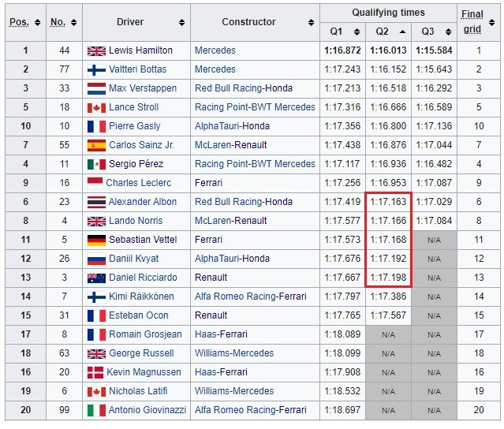
Task: Click the Russian flag beside Daniil Kvyat
Action: click(x=96, y=259)
